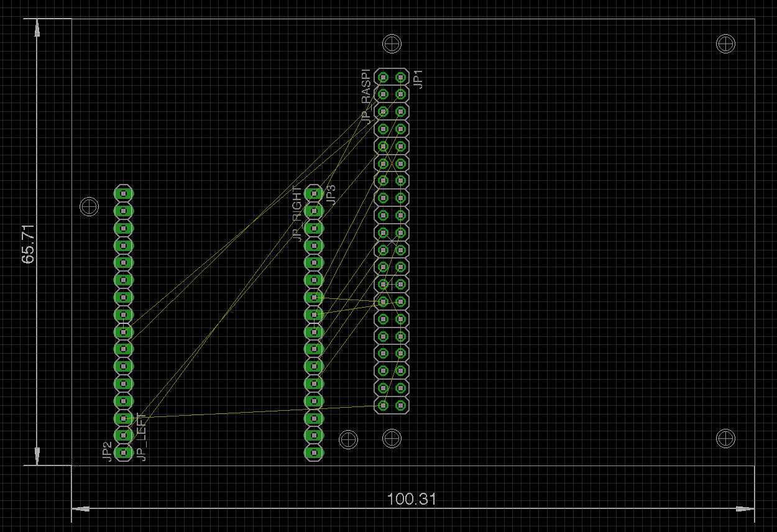Click the bottommost pad of JP2 header
The width and height of the screenshot is (777, 532).
[124, 452]
